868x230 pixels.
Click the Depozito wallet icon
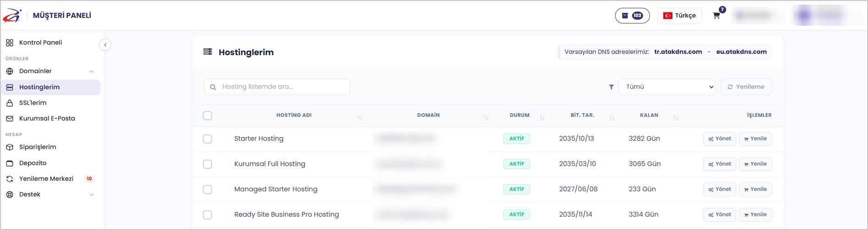point(10,163)
